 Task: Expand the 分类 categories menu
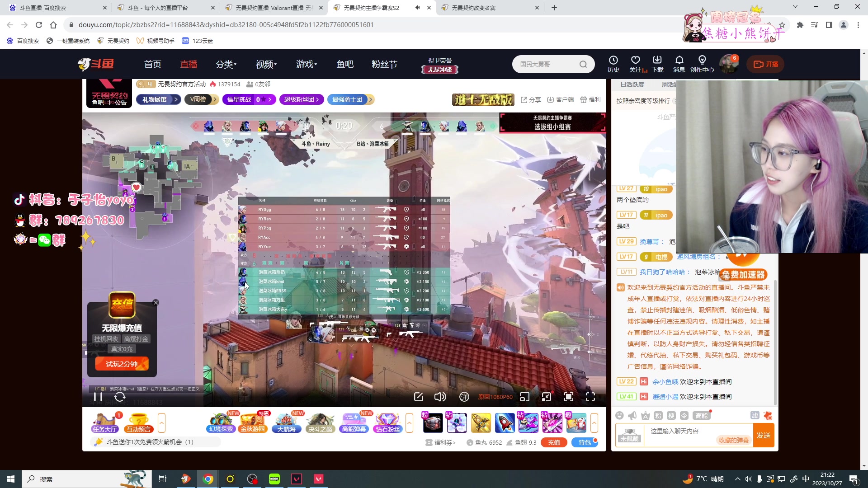pos(226,64)
